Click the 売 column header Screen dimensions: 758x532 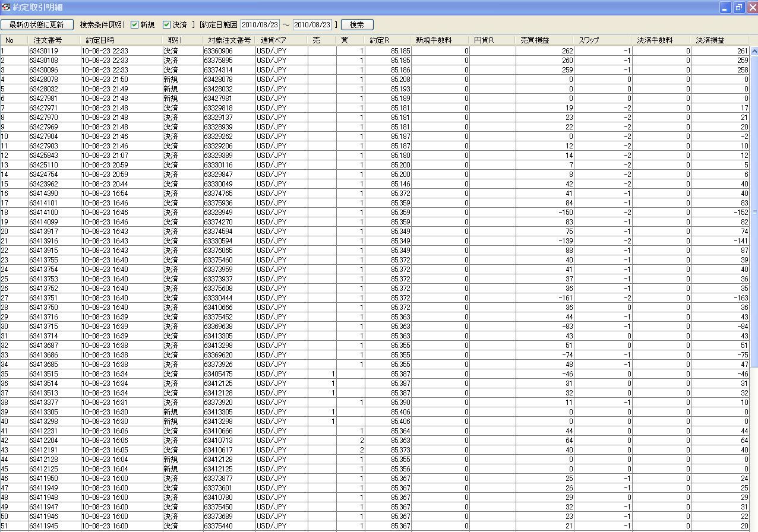(322, 40)
